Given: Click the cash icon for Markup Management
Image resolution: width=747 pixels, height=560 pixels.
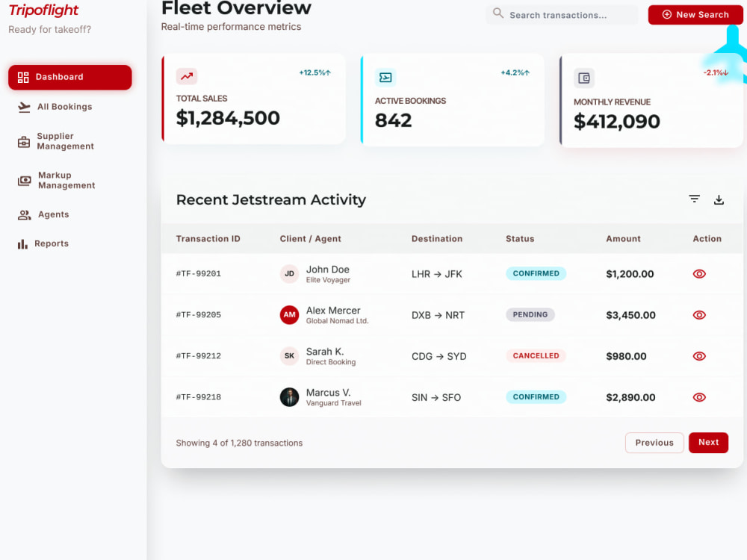Looking at the screenshot, I should [x=25, y=181].
